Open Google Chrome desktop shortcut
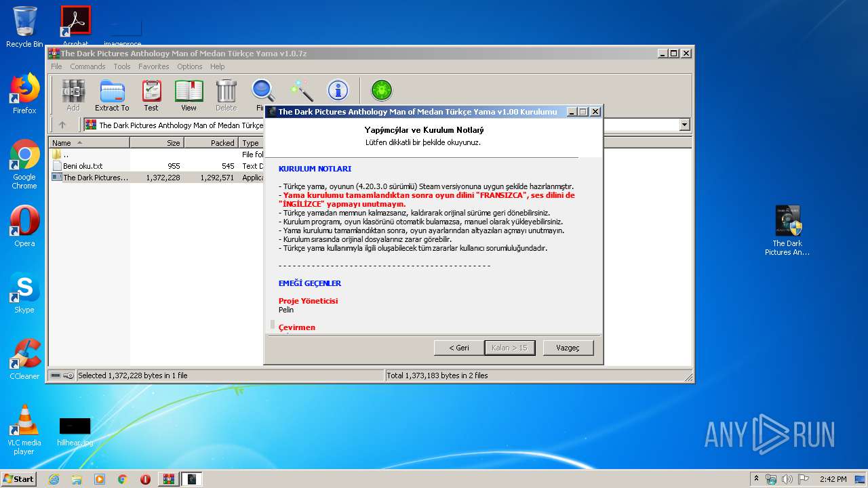The width and height of the screenshot is (868, 488). click(24, 165)
